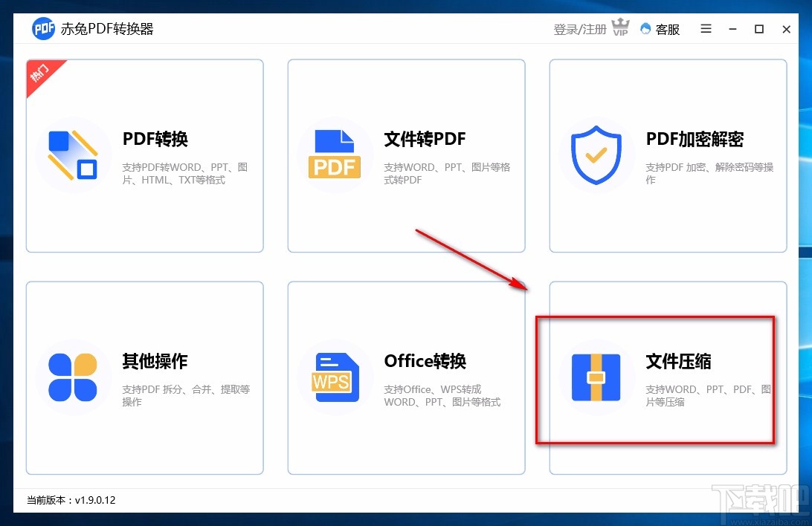
Task: Open the 其他操作 card
Action: [144, 377]
